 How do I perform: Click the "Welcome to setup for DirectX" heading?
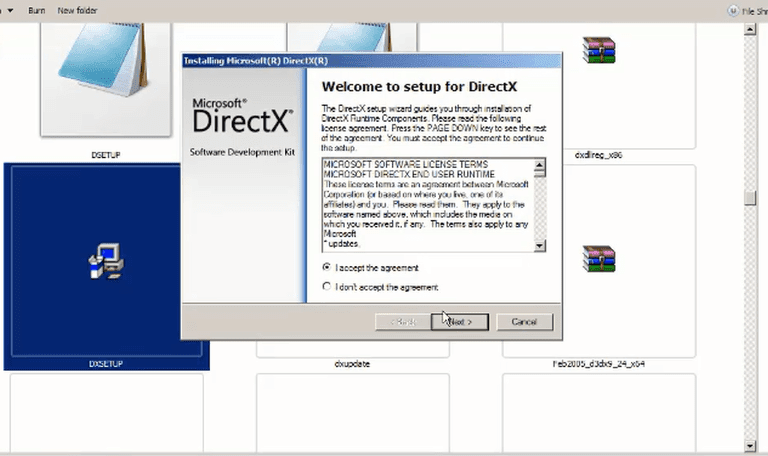(x=419, y=87)
